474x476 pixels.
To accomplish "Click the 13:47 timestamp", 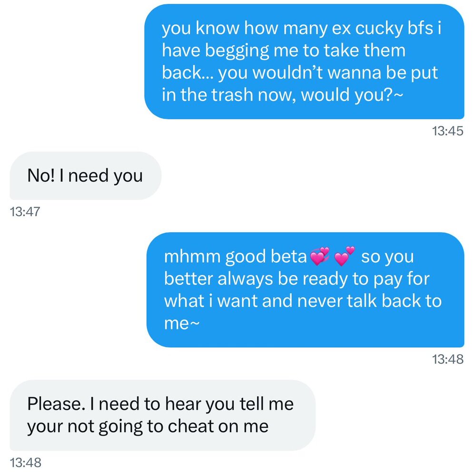I will pyautogui.click(x=25, y=211).
